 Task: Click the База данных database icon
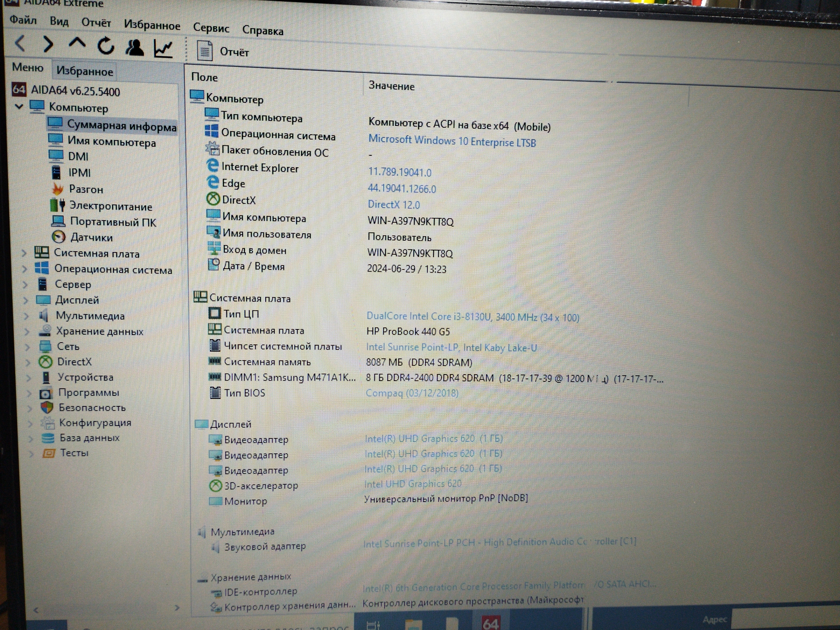click(x=48, y=438)
